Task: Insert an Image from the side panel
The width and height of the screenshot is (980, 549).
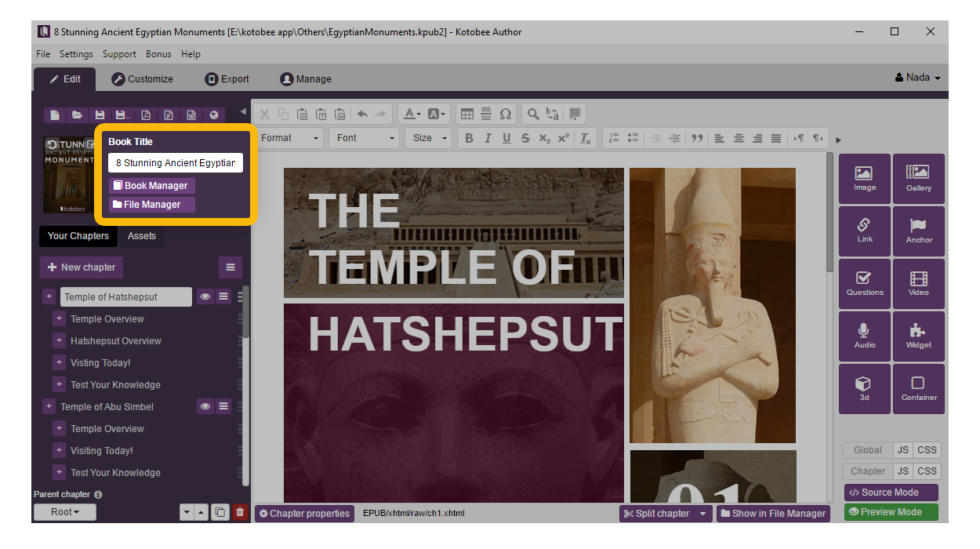Action: (x=865, y=179)
